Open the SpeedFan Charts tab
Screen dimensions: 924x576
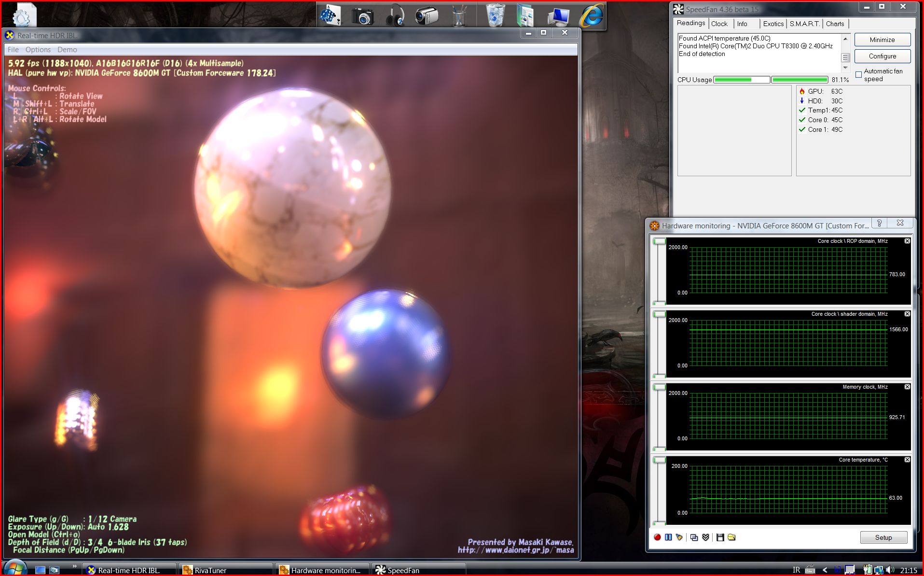835,24
